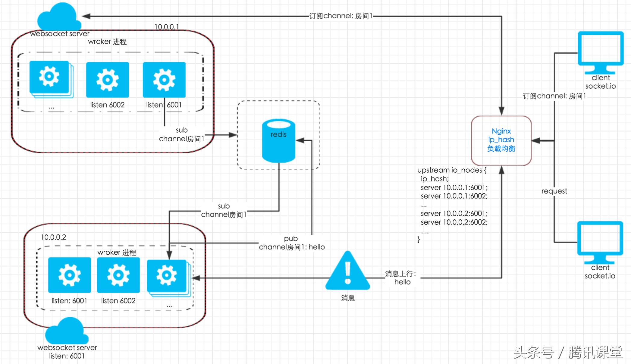The width and height of the screenshot is (631, 364).
Task: Click the gear icon labeled listen: 6001 on server 10.0.0.1
Action: point(164,80)
